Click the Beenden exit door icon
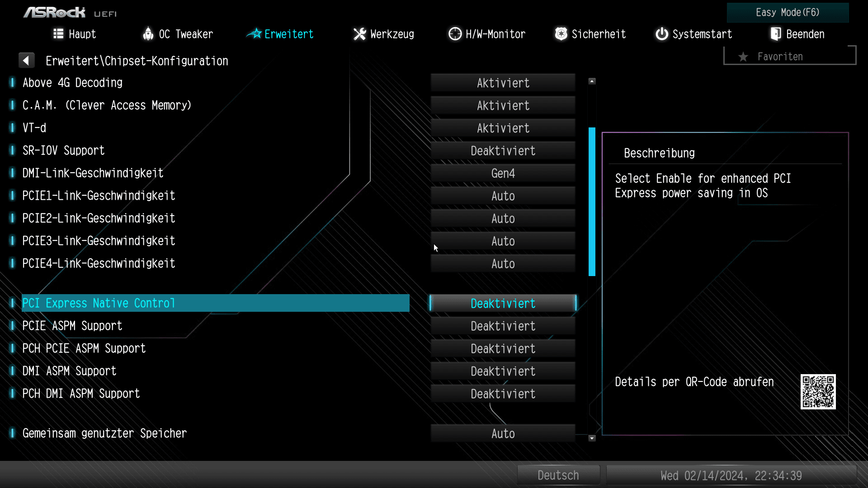 [x=776, y=34]
